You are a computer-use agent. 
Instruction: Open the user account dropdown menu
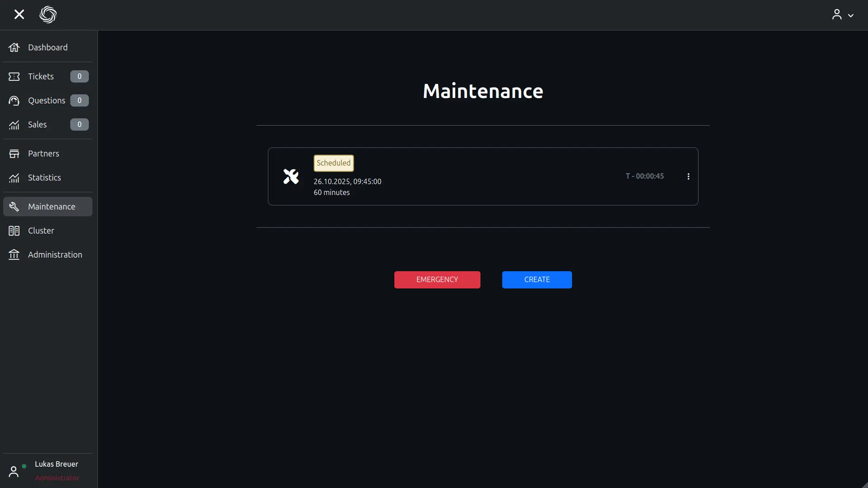point(843,15)
